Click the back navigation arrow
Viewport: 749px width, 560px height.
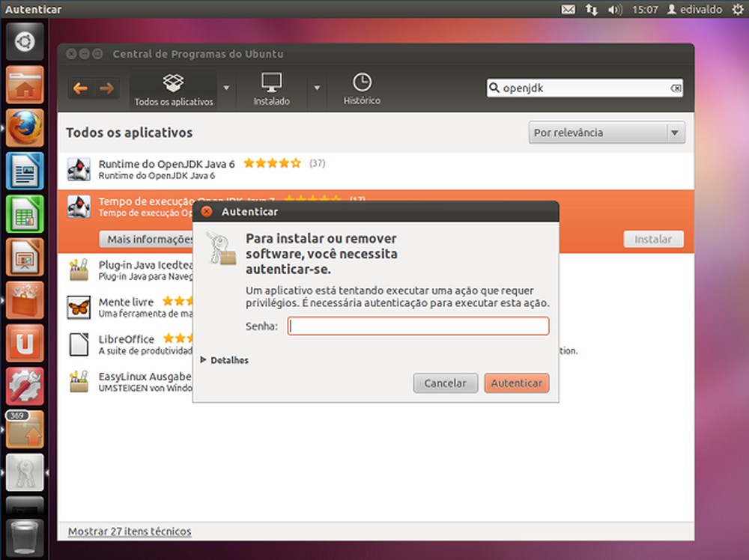[80, 88]
